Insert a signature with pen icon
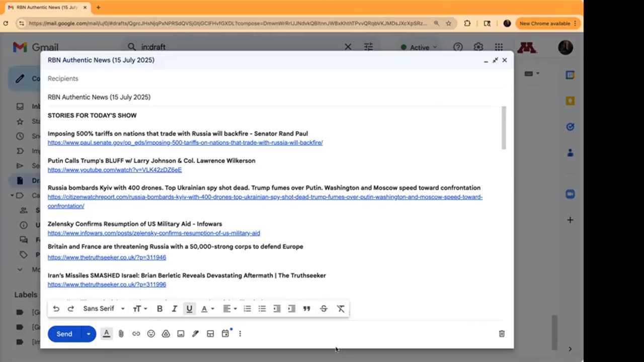 point(195,334)
